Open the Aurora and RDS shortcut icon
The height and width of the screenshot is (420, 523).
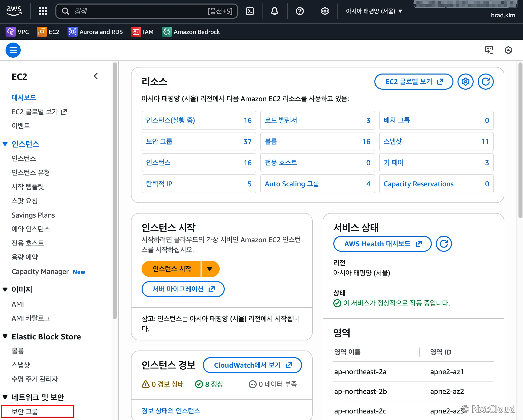[x=73, y=32]
